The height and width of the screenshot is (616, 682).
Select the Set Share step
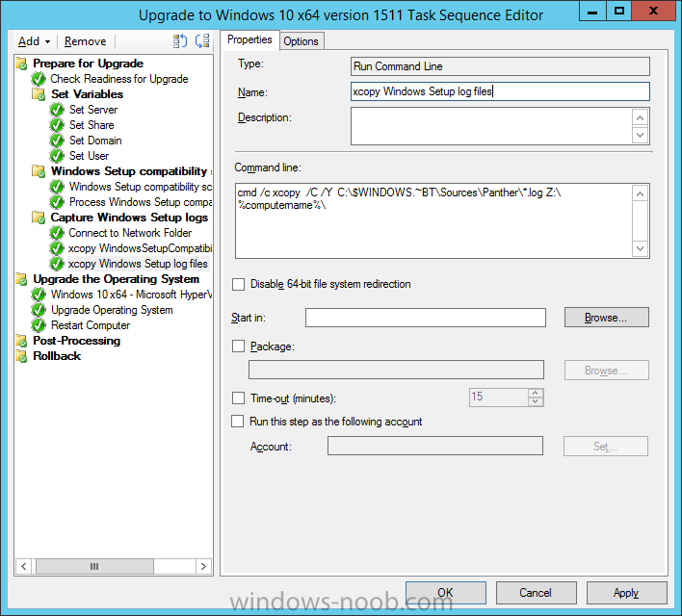(92, 125)
